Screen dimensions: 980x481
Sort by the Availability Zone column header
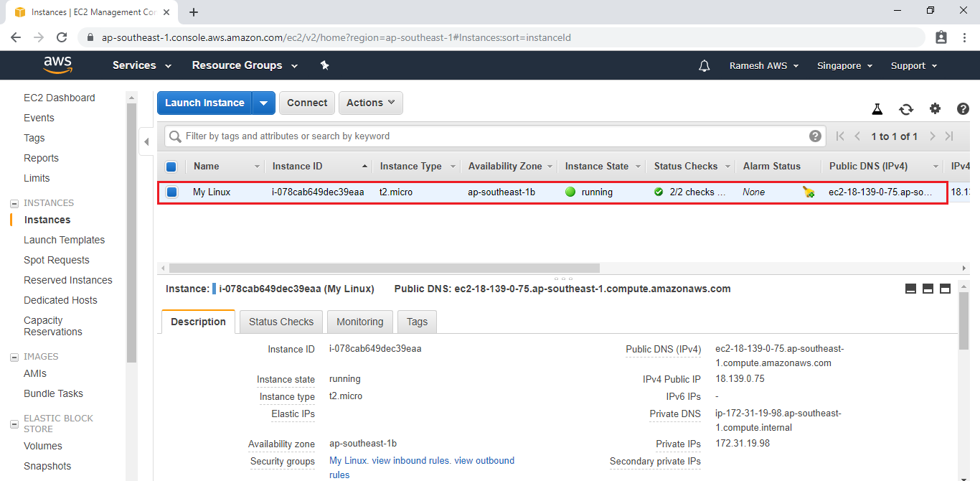coord(505,167)
